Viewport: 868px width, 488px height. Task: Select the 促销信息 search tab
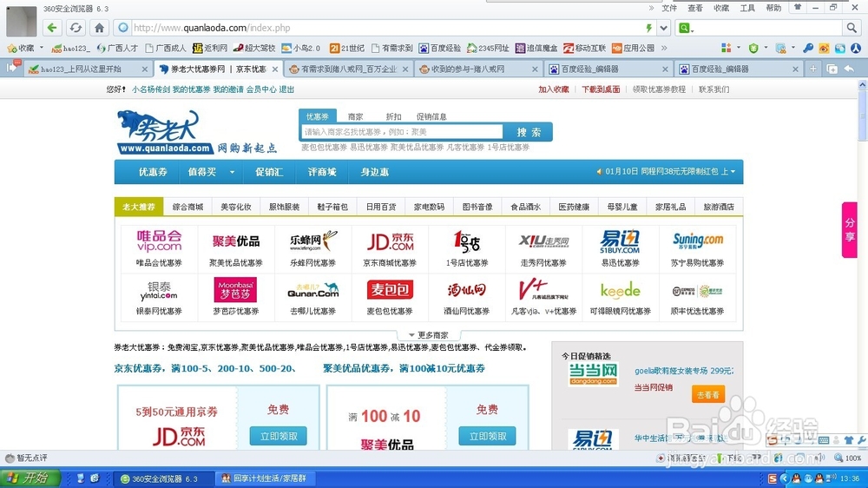tap(431, 116)
